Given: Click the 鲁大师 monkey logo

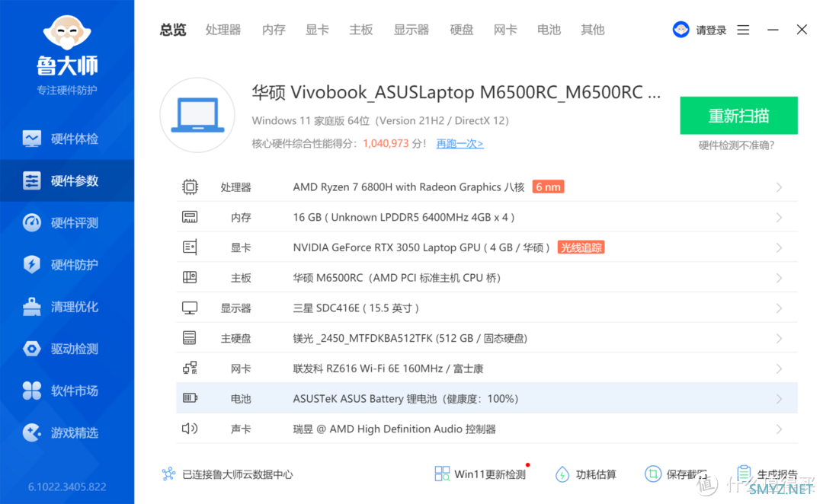Looking at the screenshot, I should pyautogui.click(x=66, y=31).
